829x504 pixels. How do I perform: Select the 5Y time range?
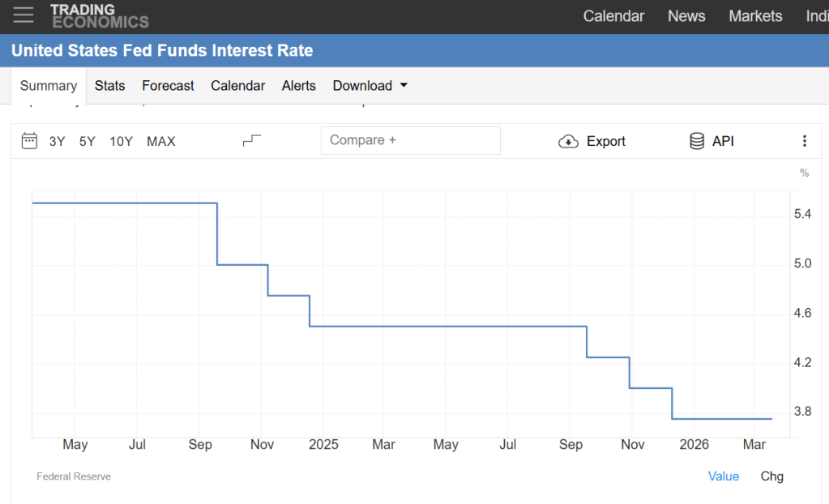[87, 142]
